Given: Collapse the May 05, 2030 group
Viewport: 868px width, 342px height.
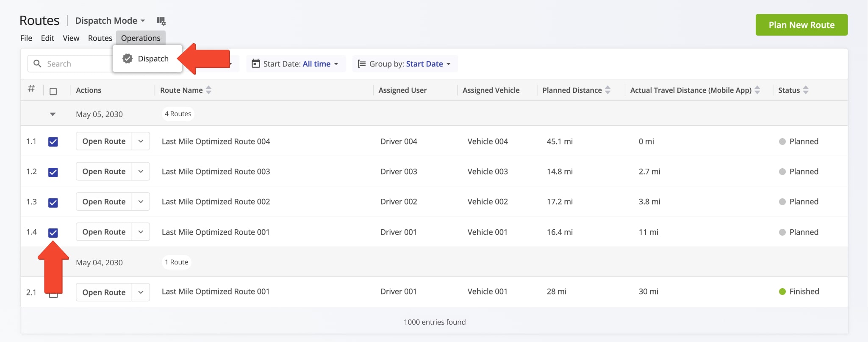Looking at the screenshot, I should (x=53, y=114).
